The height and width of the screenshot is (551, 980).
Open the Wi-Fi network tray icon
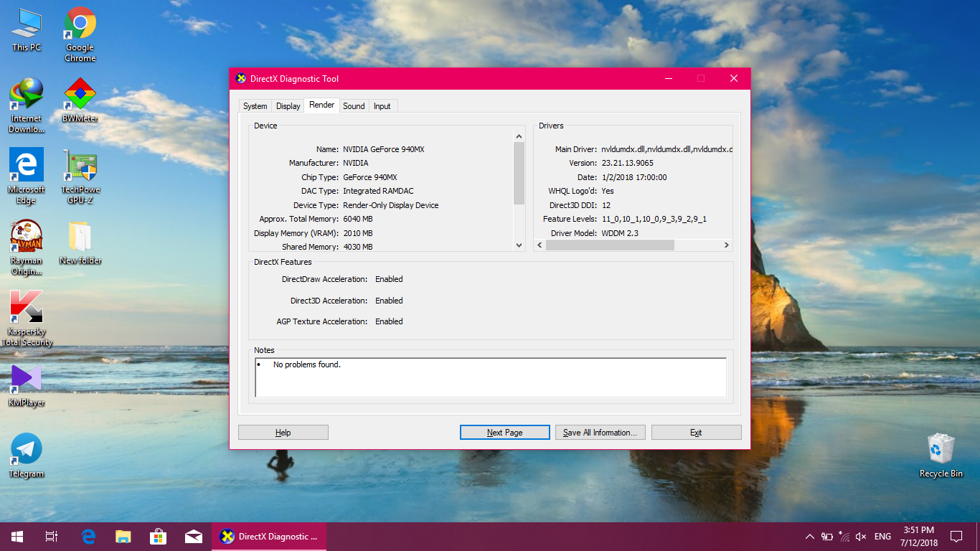pos(844,537)
